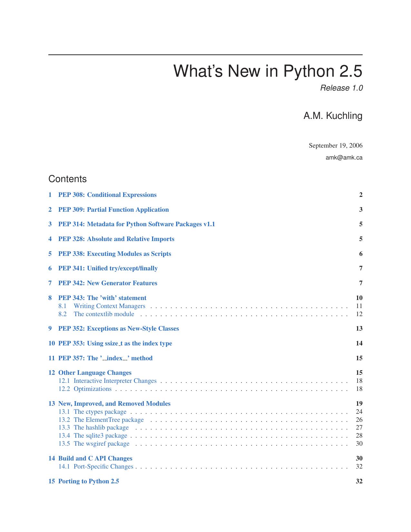Open 13.1 The ctypes package
This screenshot has width=411, height=532.
[x=93, y=412]
